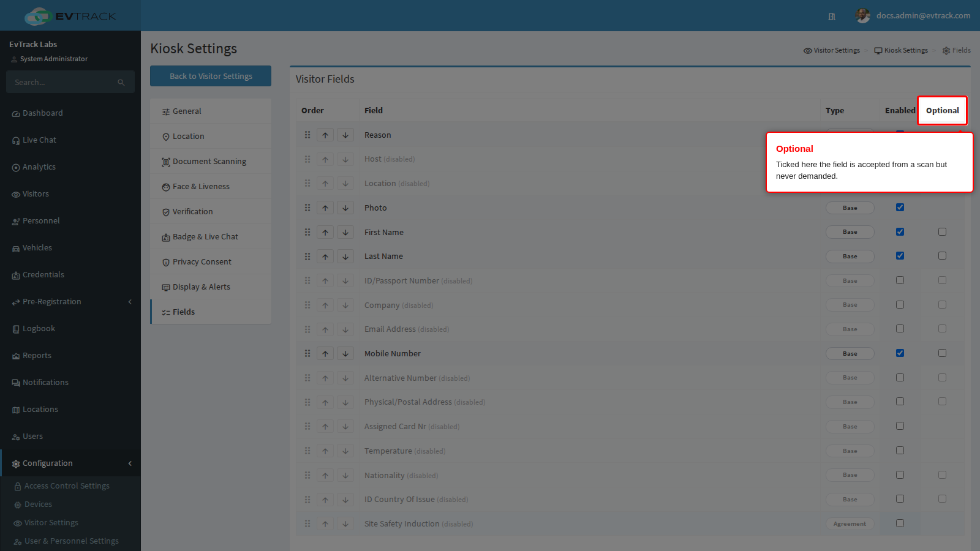Move the First Name field up
The image size is (980, 551).
[x=325, y=232]
